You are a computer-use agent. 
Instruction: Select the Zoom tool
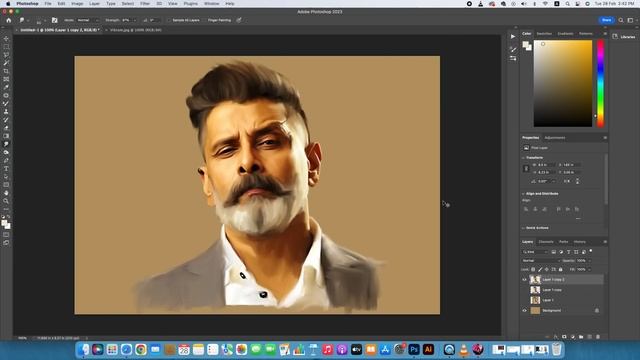(x=6, y=201)
